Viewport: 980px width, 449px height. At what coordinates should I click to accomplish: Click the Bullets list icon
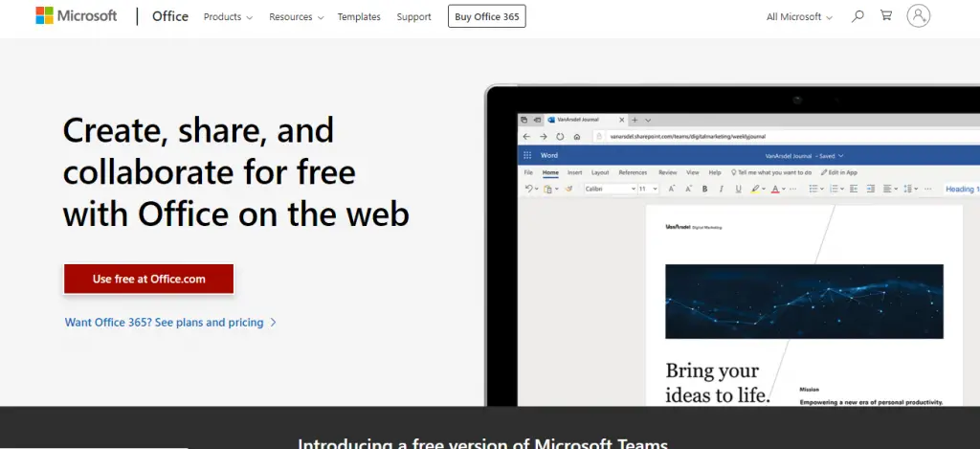813,189
